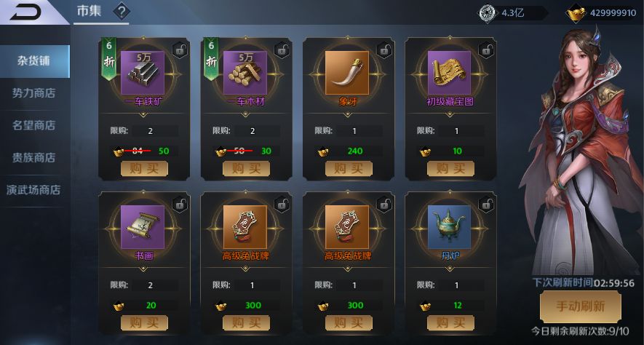Switch to the 势力商店 tab

(x=34, y=93)
